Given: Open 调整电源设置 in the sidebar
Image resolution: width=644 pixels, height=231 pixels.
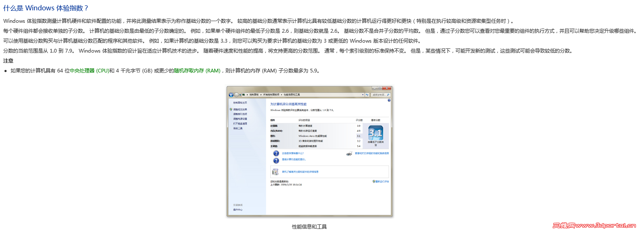Looking at the screenshot, I should 240,119.
